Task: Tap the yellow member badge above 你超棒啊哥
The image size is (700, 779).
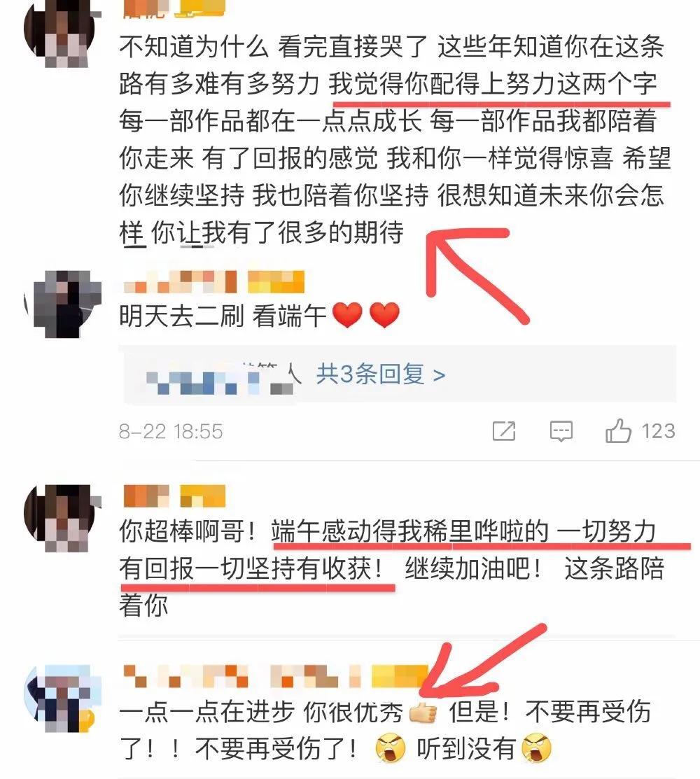Action: (203, 496)
